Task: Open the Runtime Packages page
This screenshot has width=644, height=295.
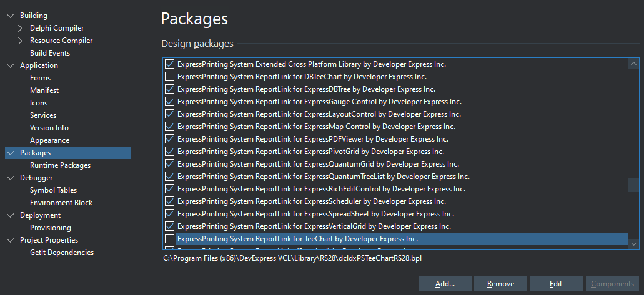Action: click(61, 165)
